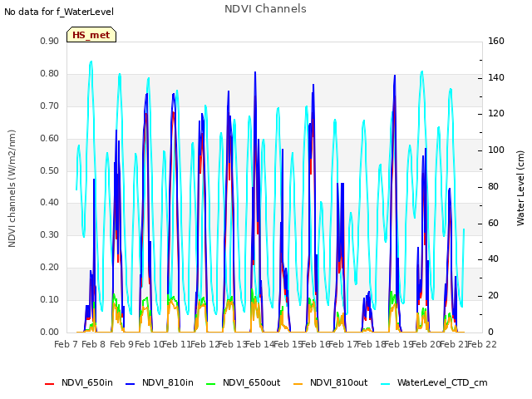Click the blue NDVI_810in peak on Feb 13
Screen dimensions: 532x399
point(255,72)
